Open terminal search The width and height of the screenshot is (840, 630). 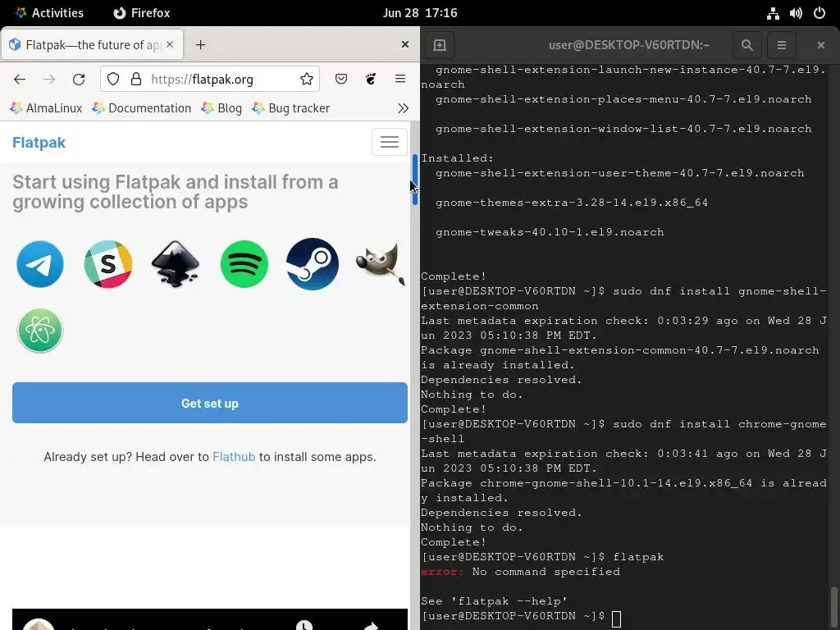(746, 45)
